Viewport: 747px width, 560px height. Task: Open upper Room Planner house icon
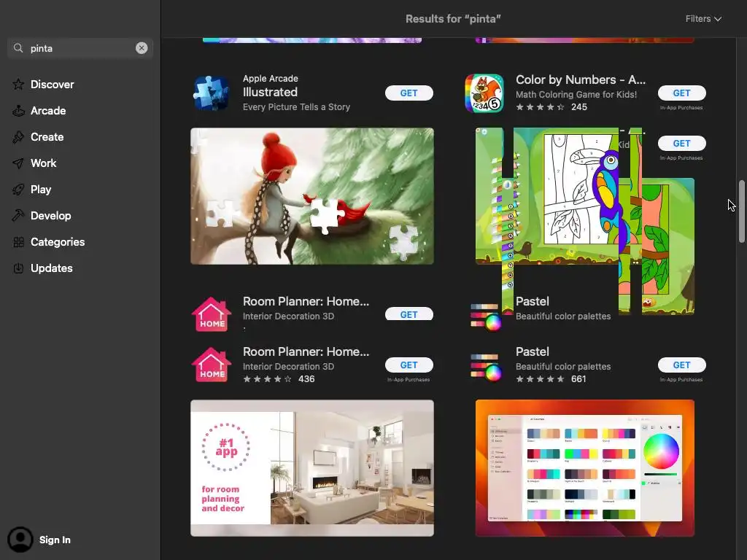click(x=211, y=314)
